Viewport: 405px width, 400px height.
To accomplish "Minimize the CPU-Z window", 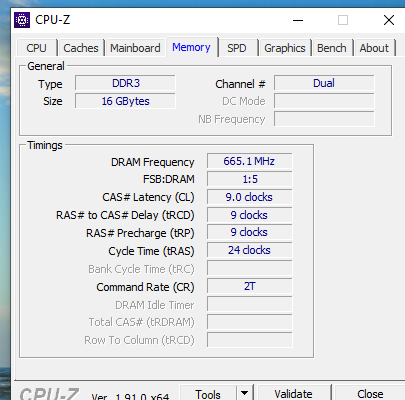I will coord(298,20).
